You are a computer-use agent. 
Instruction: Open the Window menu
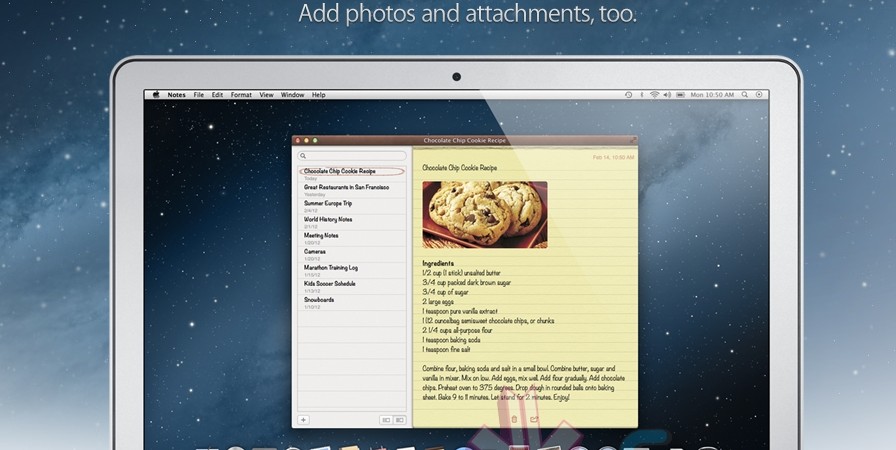[292, 95]
